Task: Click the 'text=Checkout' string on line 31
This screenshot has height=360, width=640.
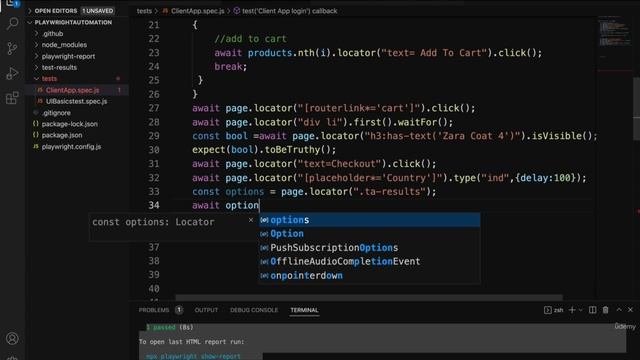Action: pos(339,164)
